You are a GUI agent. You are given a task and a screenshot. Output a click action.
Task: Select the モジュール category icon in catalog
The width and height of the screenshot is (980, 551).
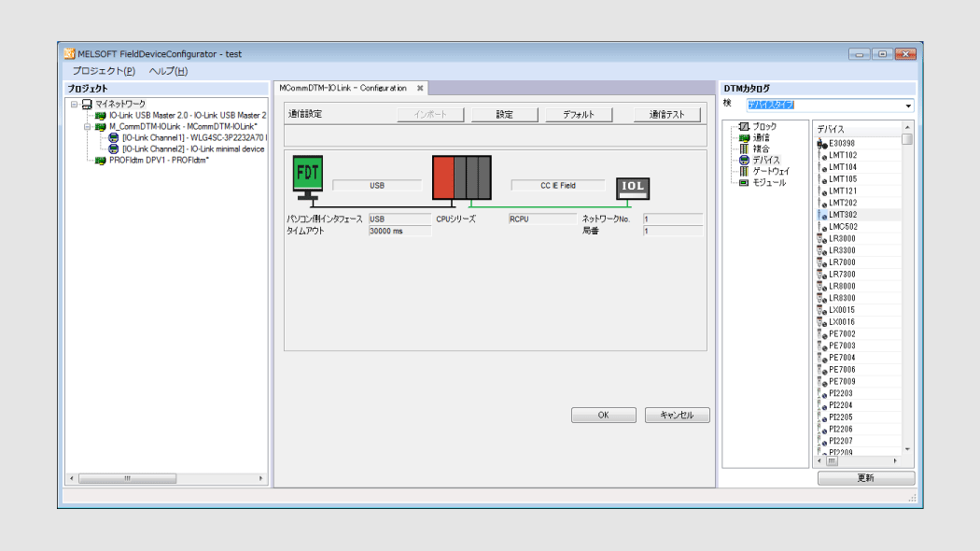(744, 183)
